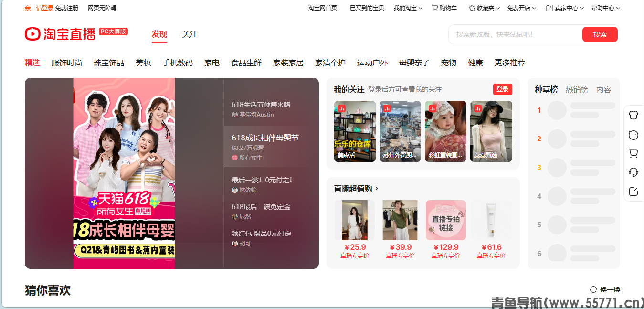Expand 收藏夹 dropdown arrow
Screen dimensions: 644x309
coord(498,8)
